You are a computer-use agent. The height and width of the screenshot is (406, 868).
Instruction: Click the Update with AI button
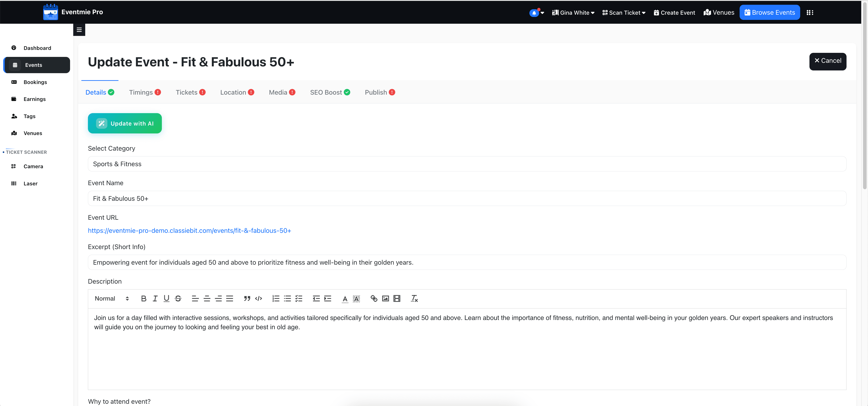pyautogui.click(x=125, y=123)
